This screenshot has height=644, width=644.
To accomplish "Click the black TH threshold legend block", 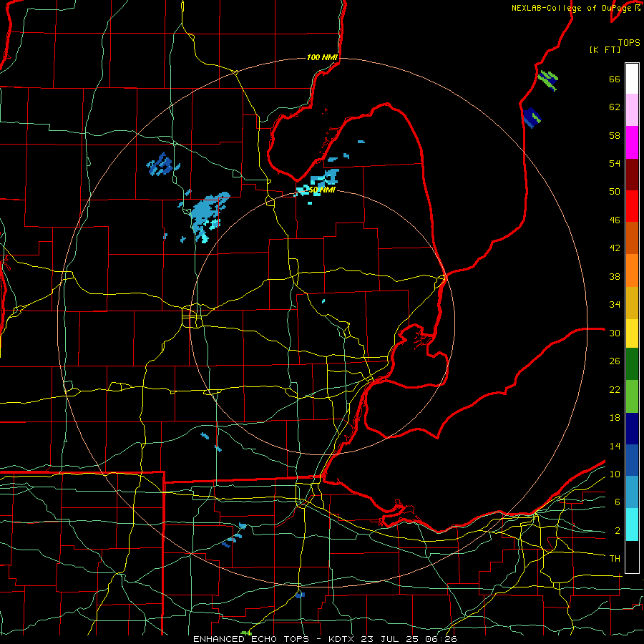I will click(632, 557).
